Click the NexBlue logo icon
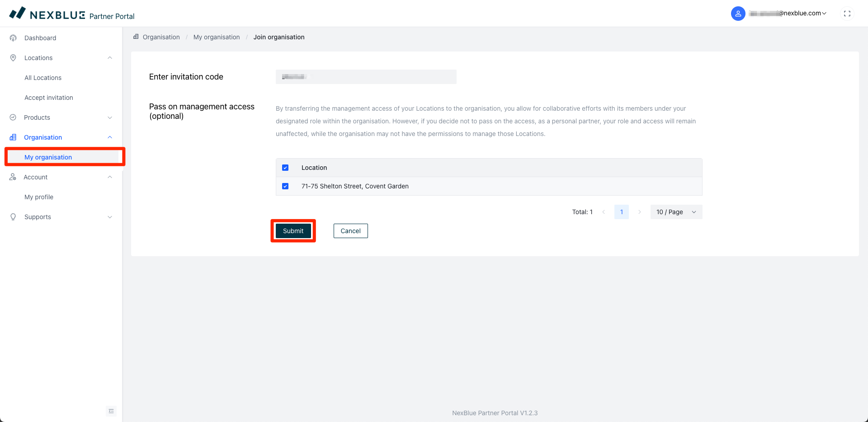 click(x=18, y=13)
